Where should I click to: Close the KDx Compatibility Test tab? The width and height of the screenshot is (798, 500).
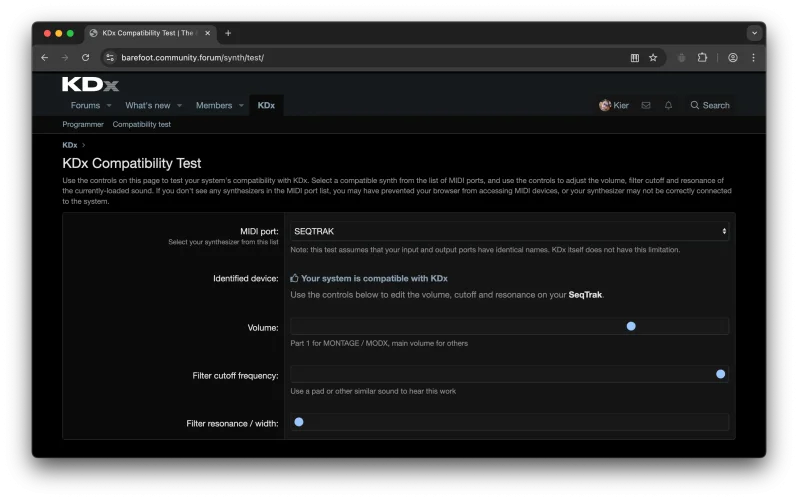208,33
